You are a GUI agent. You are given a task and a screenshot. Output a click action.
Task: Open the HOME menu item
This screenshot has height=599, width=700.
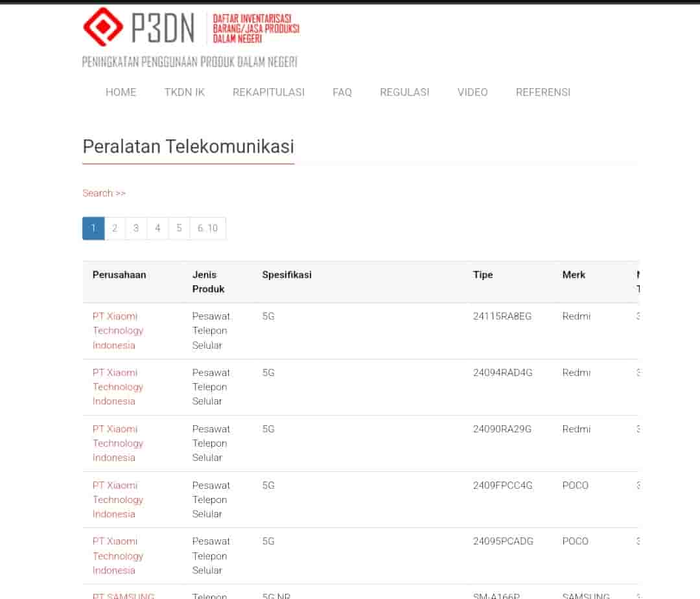[x=121, y=92]
